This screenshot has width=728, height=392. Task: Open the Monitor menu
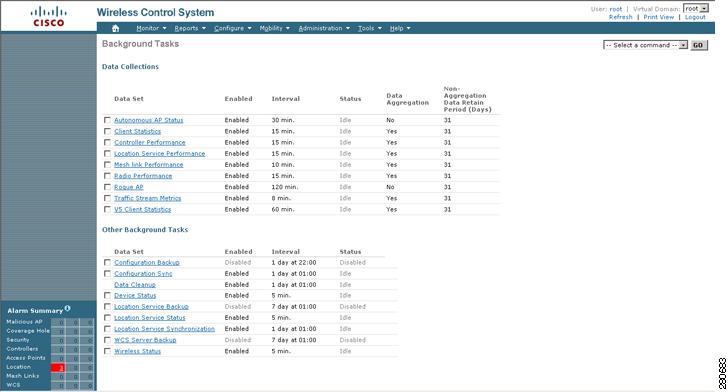tap(151, 28)
